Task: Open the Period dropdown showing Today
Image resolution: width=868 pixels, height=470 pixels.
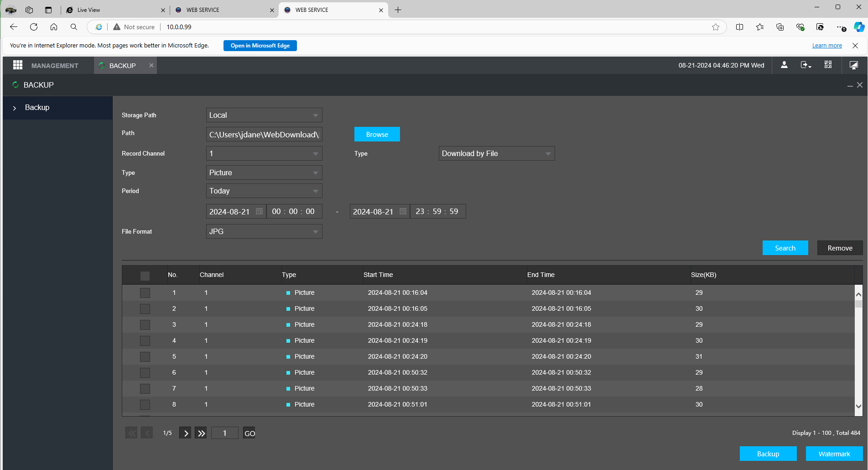Action: [x=264, y=191]
